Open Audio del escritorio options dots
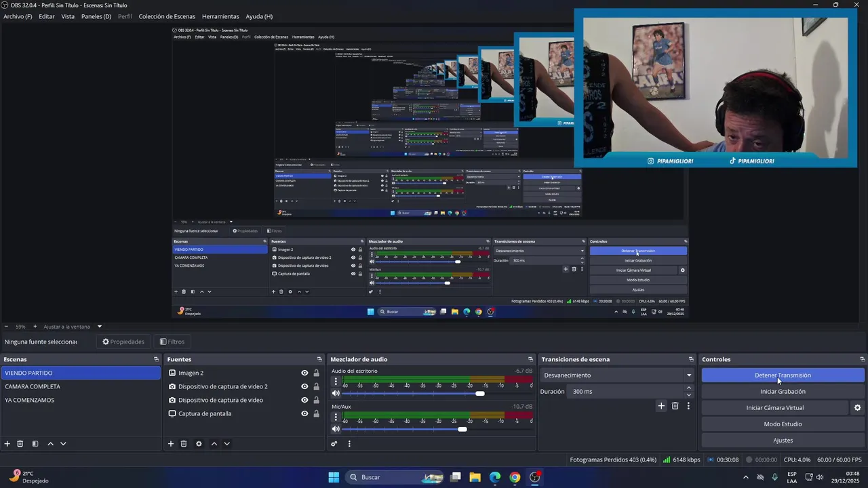This screenshot has width=868, height=488. coord(335,381)
